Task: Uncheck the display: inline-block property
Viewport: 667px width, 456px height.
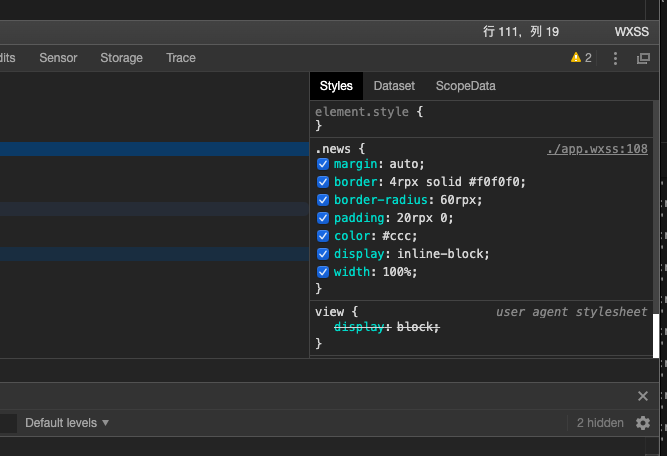Action: point(323,254)
